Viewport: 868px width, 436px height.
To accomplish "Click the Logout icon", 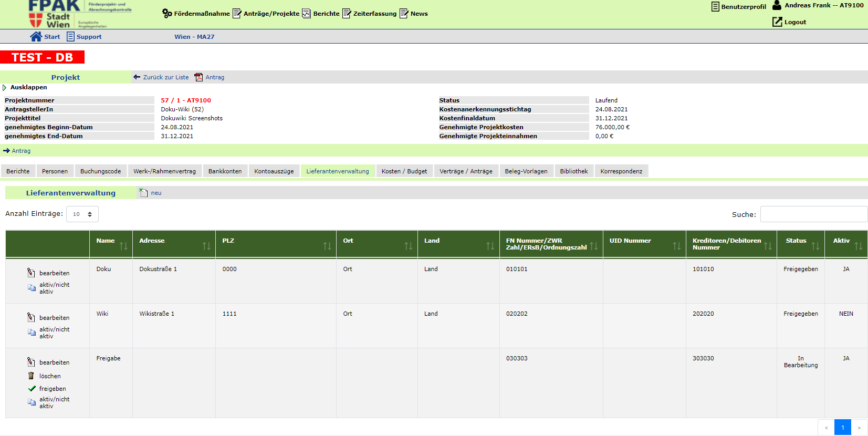I will (777, 22).
